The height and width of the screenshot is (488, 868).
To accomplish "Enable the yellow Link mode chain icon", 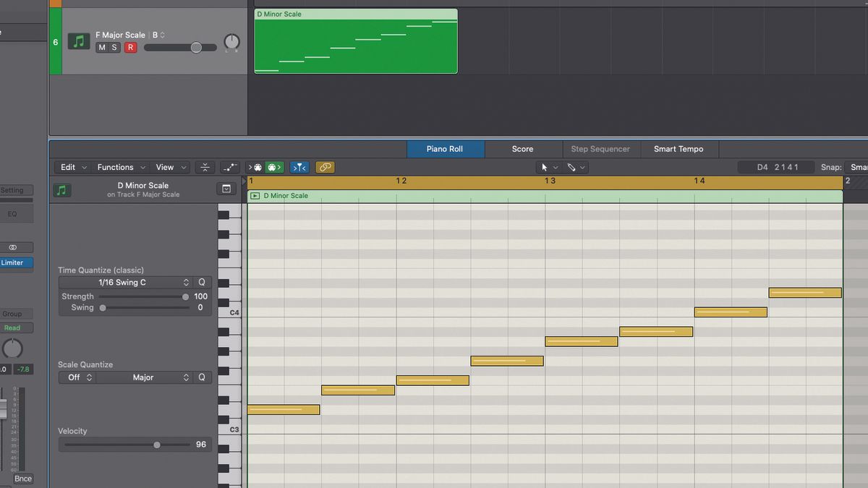I will click(x=325, y=167).
